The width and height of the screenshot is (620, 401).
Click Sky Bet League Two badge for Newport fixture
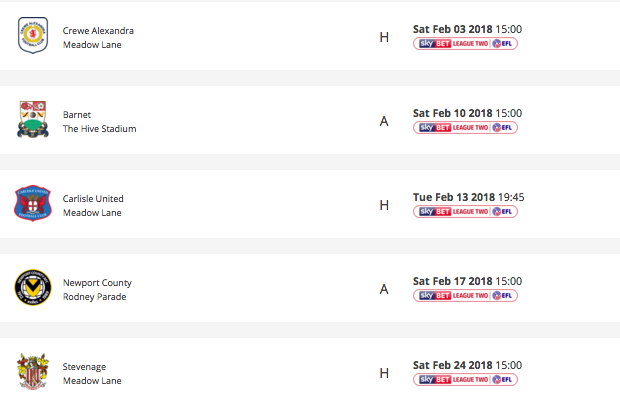click(464, 296)
